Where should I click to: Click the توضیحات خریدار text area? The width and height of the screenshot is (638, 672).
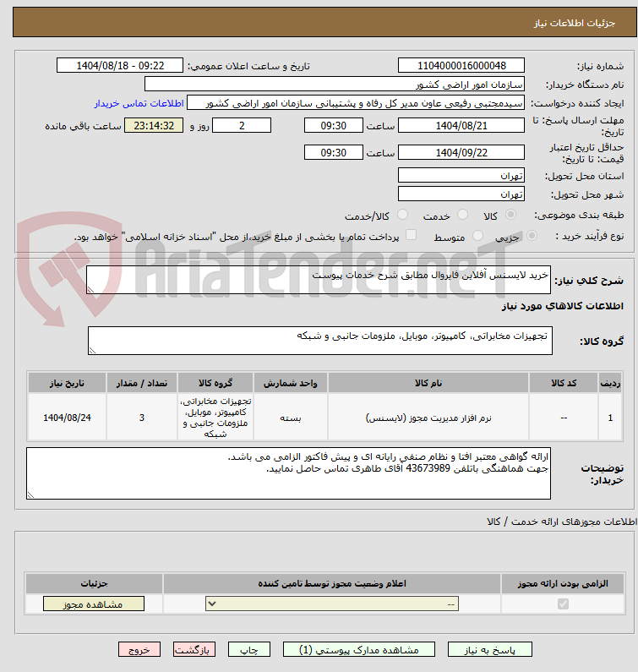[x=288, y=473]
